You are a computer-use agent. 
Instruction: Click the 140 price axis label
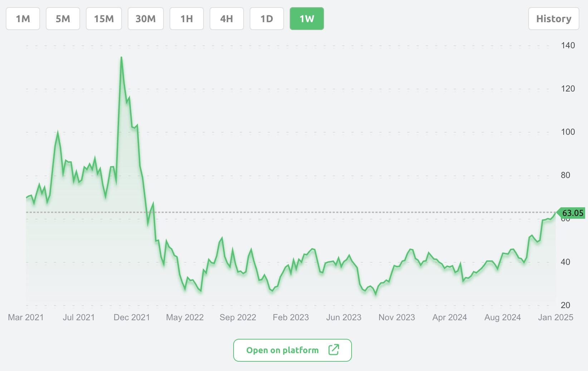(568, 45)
